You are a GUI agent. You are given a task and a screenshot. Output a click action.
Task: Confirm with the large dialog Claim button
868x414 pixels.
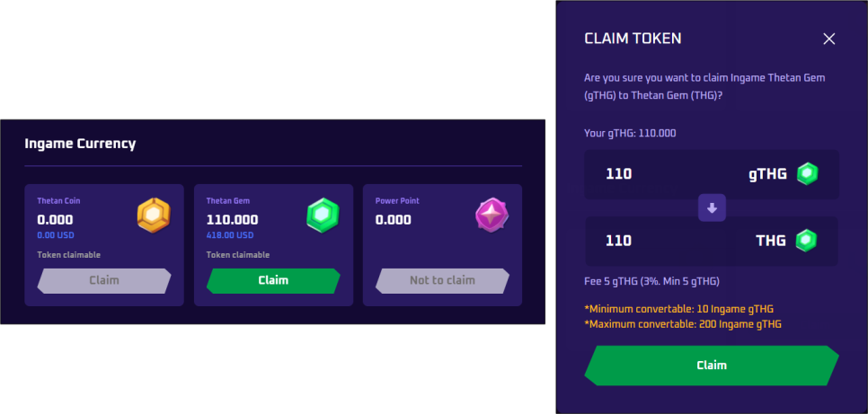tap(711, 366)
